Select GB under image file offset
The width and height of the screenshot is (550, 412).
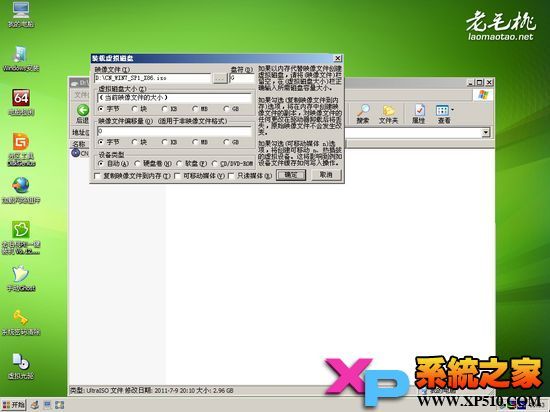[226, 142]
